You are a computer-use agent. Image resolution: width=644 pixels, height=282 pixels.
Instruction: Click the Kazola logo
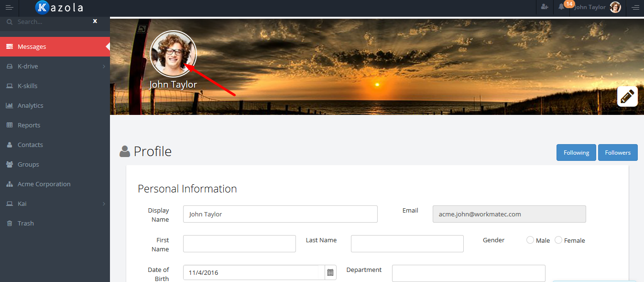59,7
